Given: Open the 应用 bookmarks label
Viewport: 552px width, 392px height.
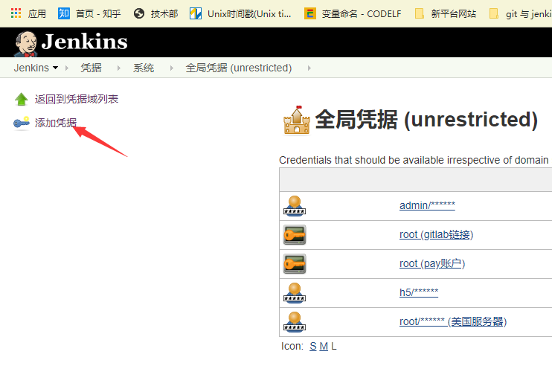Looking at the screenshot, I should click(37, 13).
